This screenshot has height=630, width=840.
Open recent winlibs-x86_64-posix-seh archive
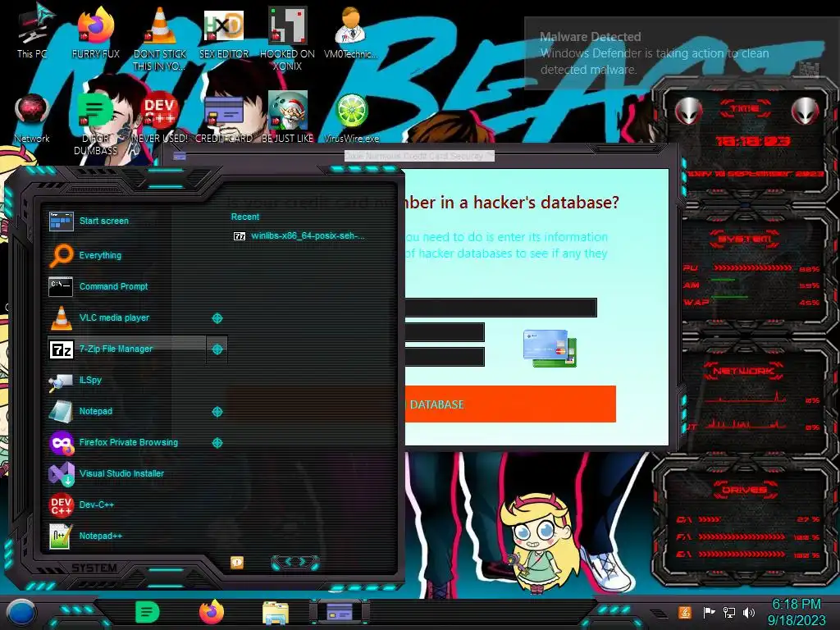pos(299,235)
